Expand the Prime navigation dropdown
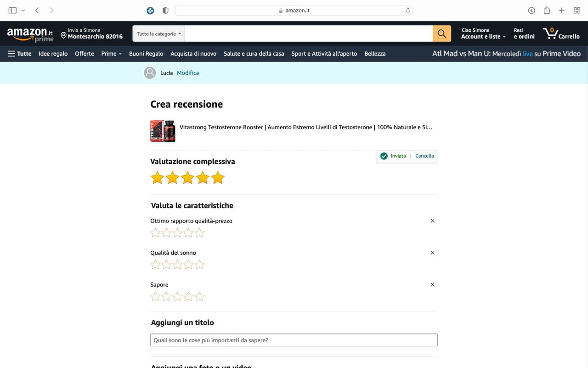The image size is (588, 368). pos(111,53)
